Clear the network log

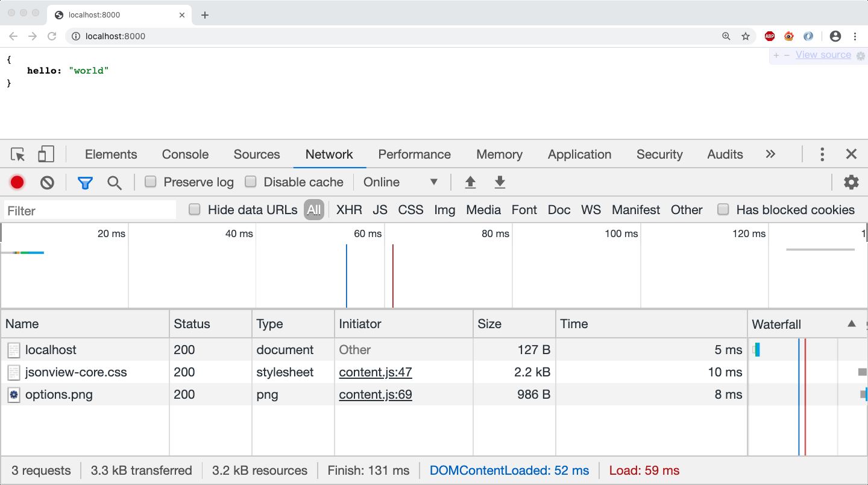pos(47,182)
